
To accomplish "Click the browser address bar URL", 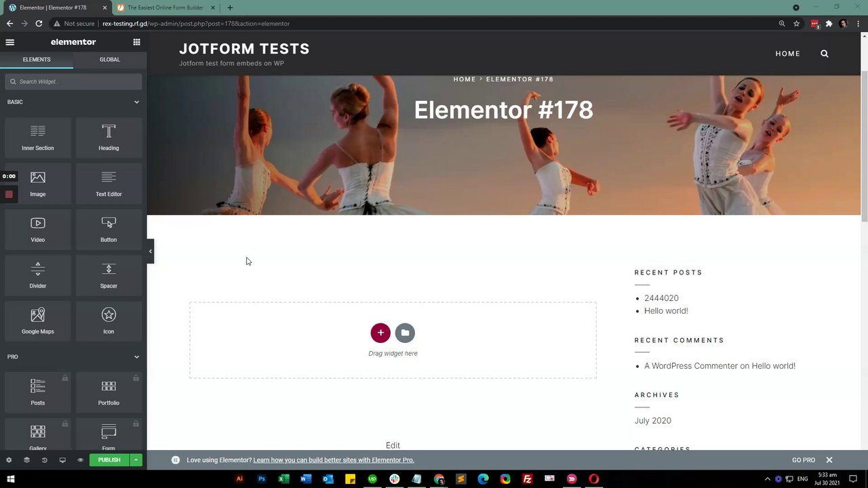I will pyautogui.click(x=196, y=24).
